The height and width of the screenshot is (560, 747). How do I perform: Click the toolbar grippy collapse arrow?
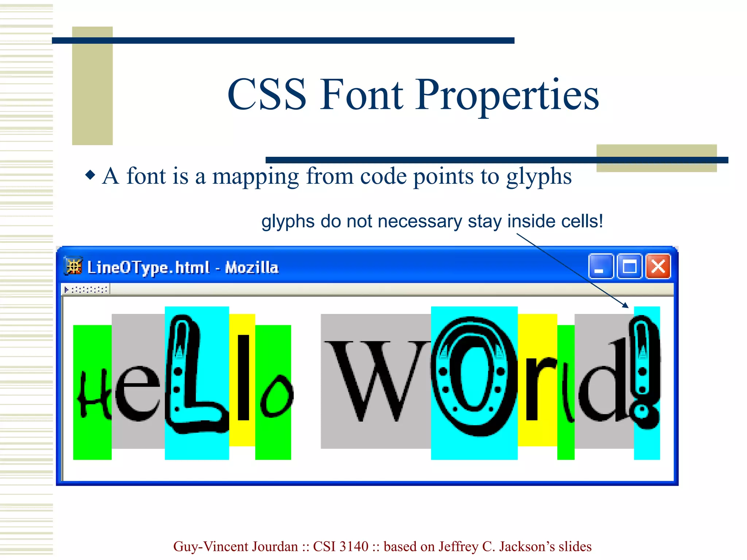tap(66, 290)
